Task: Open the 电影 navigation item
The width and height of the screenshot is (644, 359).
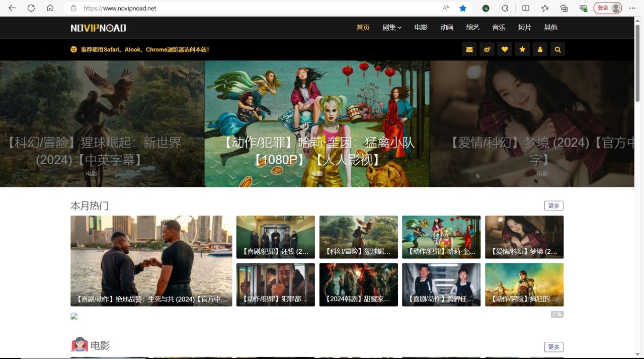Action: point(421,28)
